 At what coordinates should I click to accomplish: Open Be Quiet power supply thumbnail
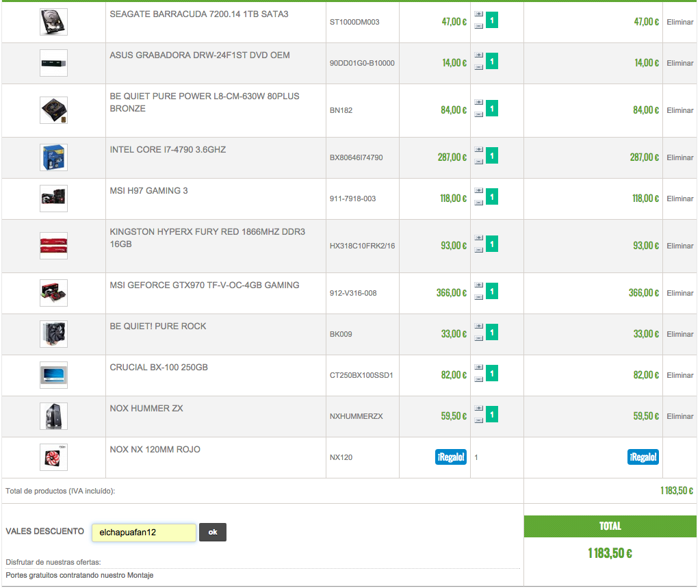point(53,110)
